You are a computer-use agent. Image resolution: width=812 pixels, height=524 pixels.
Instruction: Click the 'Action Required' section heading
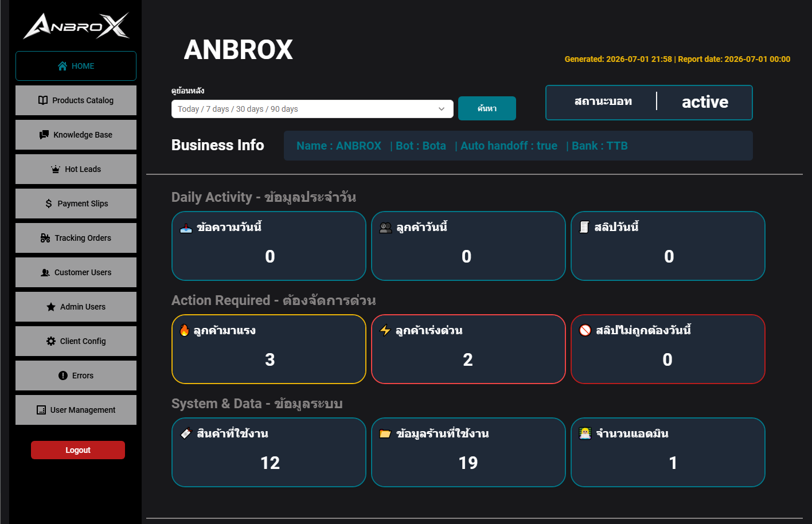click(274, 300)
